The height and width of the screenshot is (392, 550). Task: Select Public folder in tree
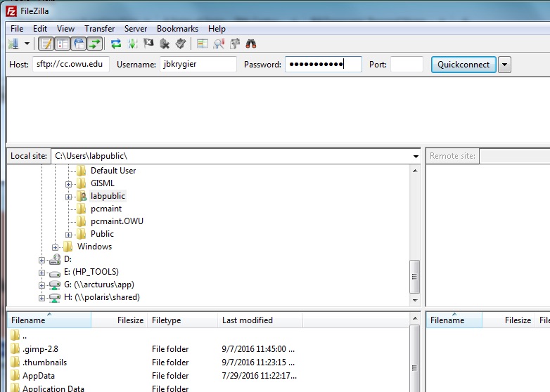[x=102, y=234]
